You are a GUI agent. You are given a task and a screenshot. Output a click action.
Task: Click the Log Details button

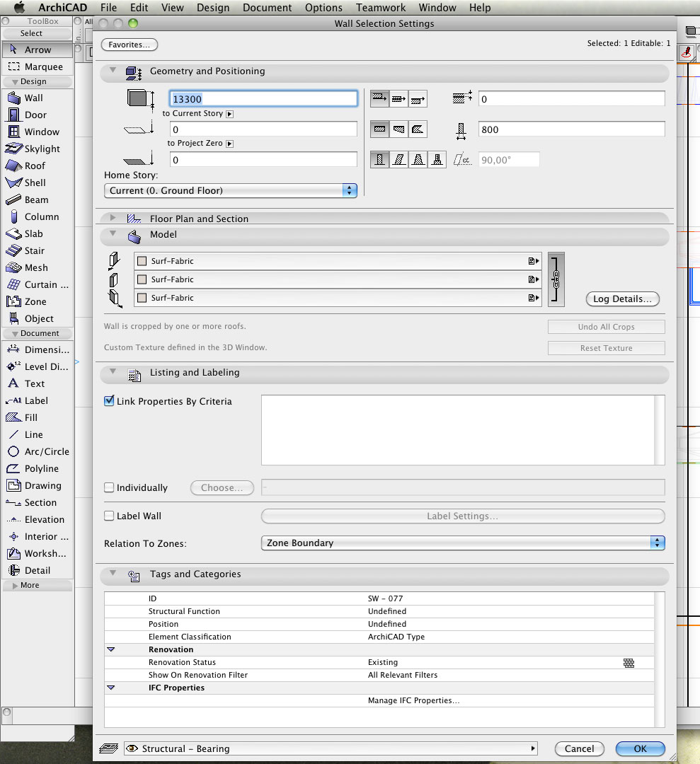tap(622, 299)
